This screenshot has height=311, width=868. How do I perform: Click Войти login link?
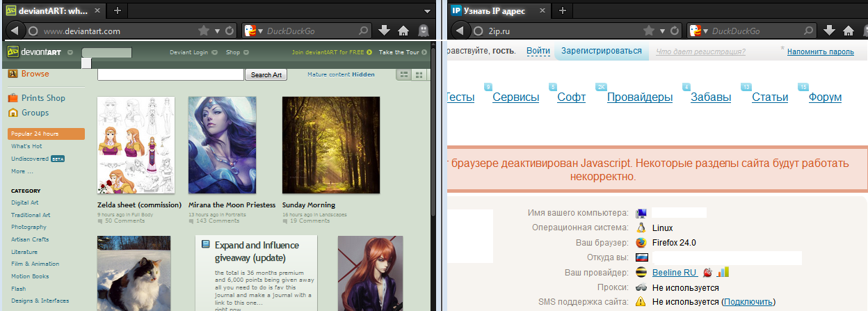click(x=538, y=51)
